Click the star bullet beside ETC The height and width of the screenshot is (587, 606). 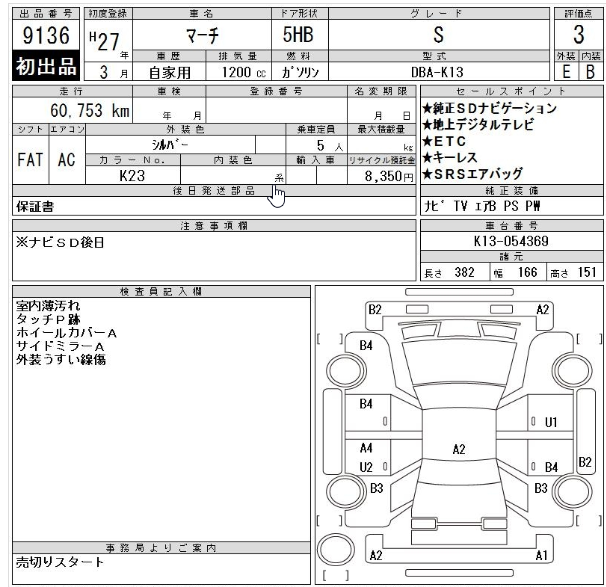tap(427, 142)
